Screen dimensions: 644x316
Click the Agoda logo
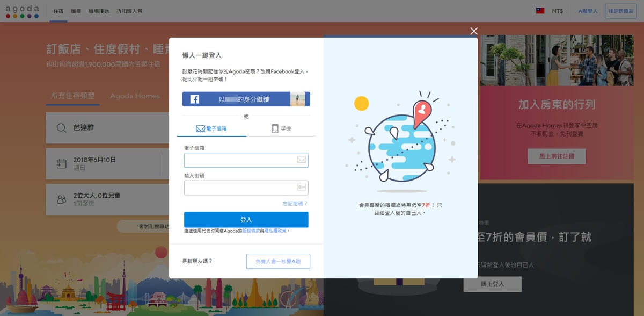(23, 11)
